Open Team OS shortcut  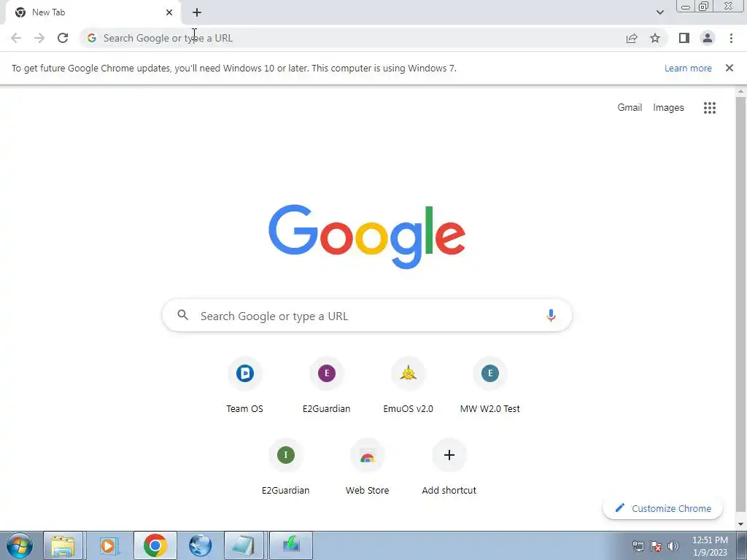click(x=245, y=385)
